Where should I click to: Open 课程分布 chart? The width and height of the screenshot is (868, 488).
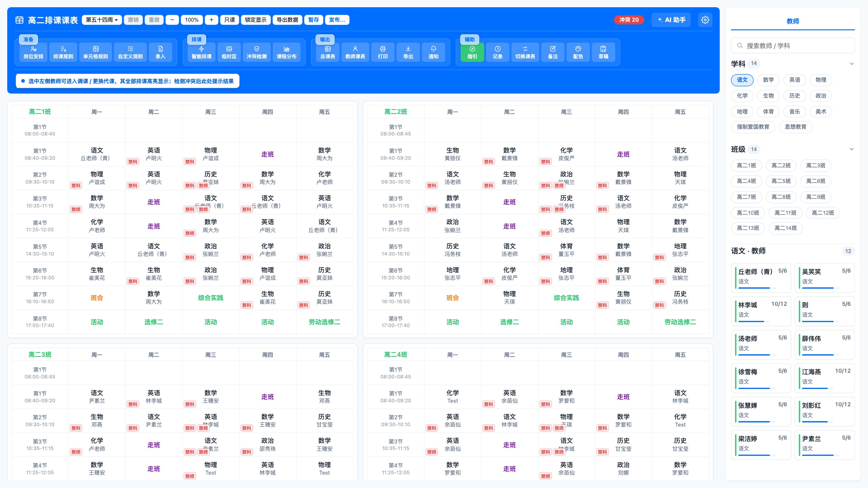pyautogui.click(x=286, y=52)
